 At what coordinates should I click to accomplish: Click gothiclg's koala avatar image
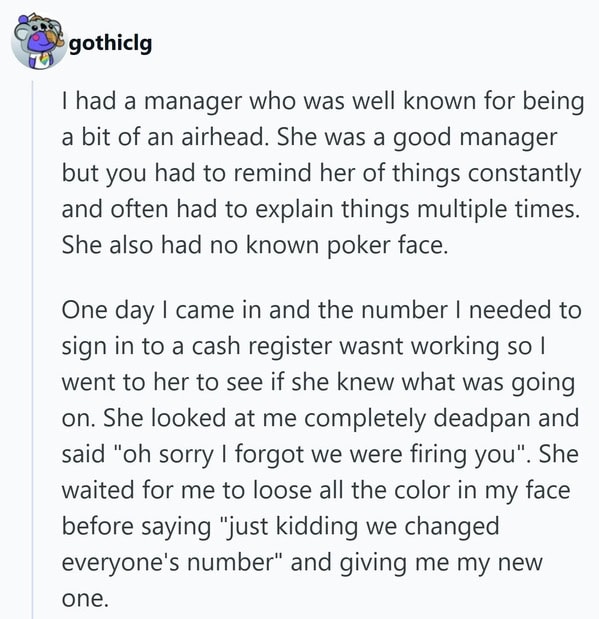(x=38, y=41)
